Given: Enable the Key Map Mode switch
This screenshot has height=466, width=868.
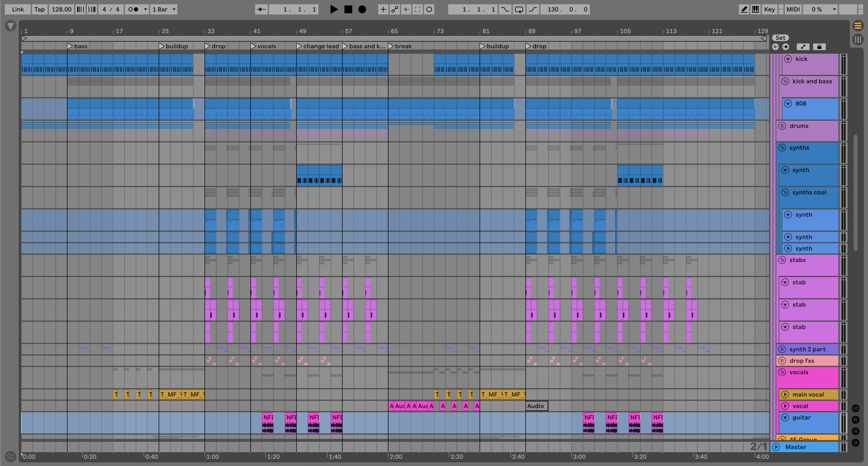Looking at the screenshot, I should pyautogui.click(x=769, y=9).
